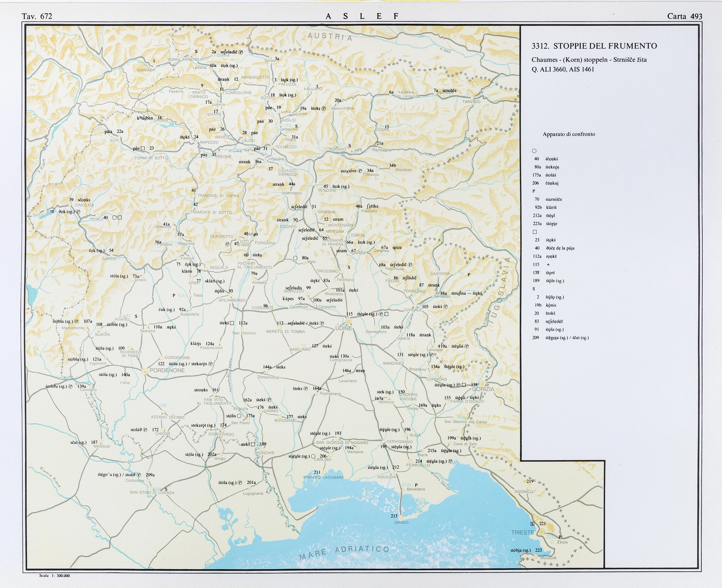Click the square symbol in legend

click(535, 232)
